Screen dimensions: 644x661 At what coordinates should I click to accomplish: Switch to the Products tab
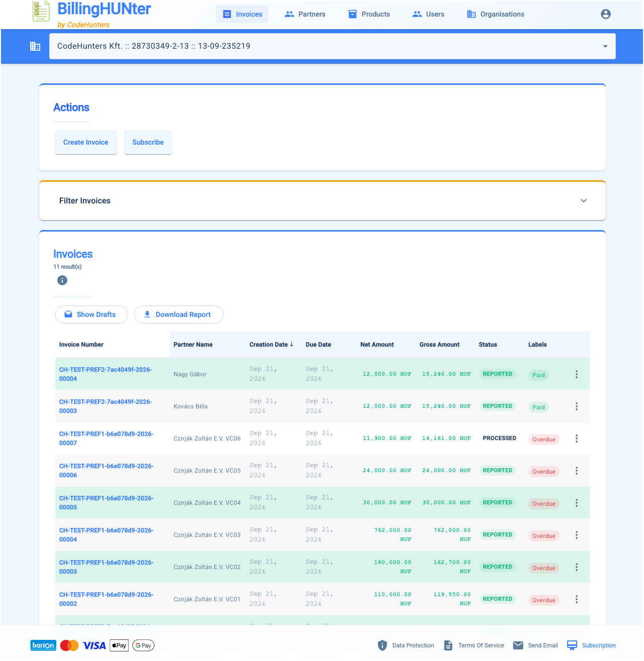[x=369, y=14]
